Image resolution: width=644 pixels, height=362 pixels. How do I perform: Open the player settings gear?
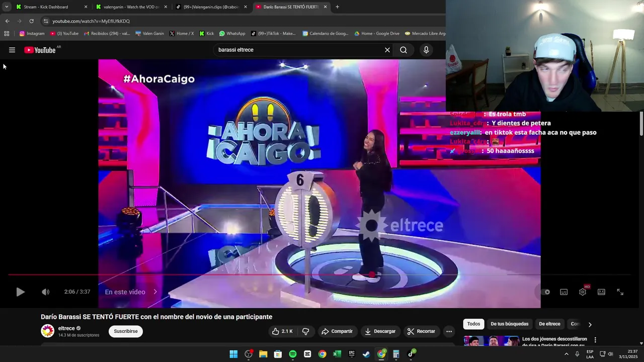coord(583,292)
